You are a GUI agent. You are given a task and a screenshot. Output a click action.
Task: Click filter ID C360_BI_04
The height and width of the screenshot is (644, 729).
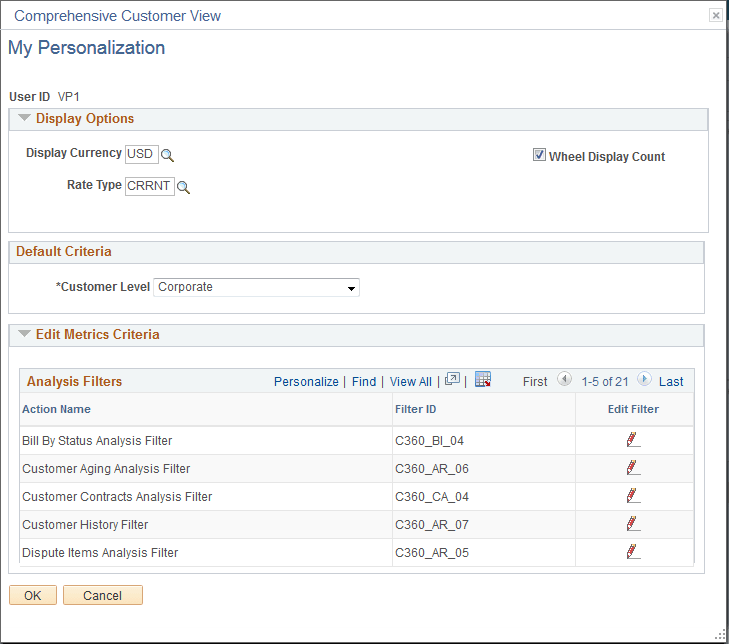pyautogui.click(x=429, y=441)
